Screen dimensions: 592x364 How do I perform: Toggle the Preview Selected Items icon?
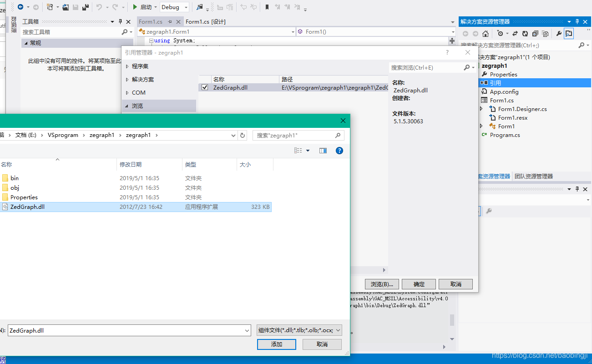(x=569, y=33)
